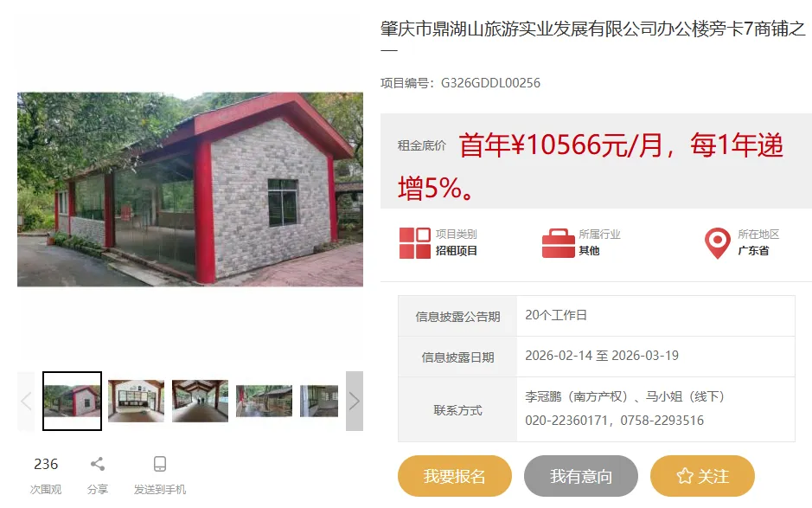Click the share icon
The image size is (812, 508).
coord(98,464)
